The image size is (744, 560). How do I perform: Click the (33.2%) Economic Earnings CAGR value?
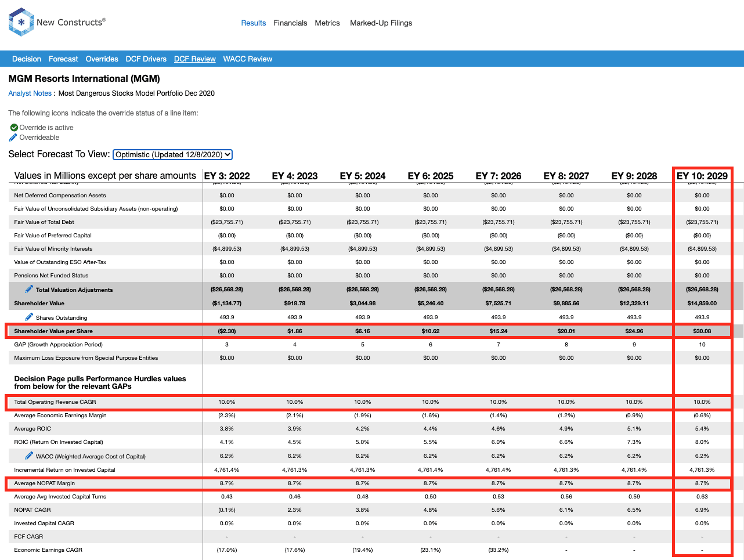coord(499,550)
